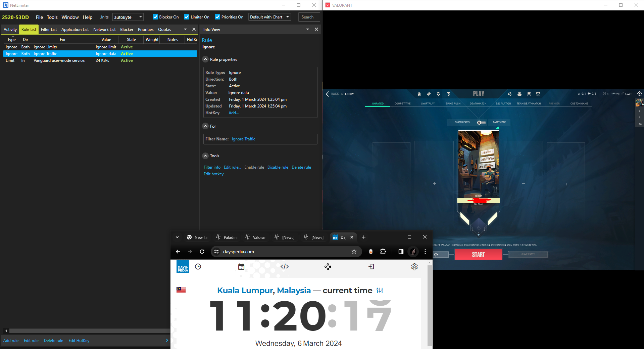Close NetLimiter Info View panel

(316, 30)
